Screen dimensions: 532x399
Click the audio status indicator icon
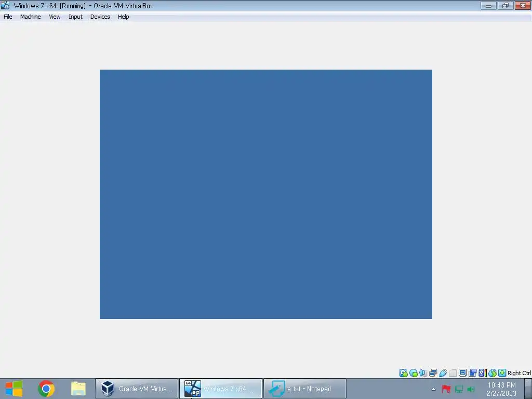[423, 373]
